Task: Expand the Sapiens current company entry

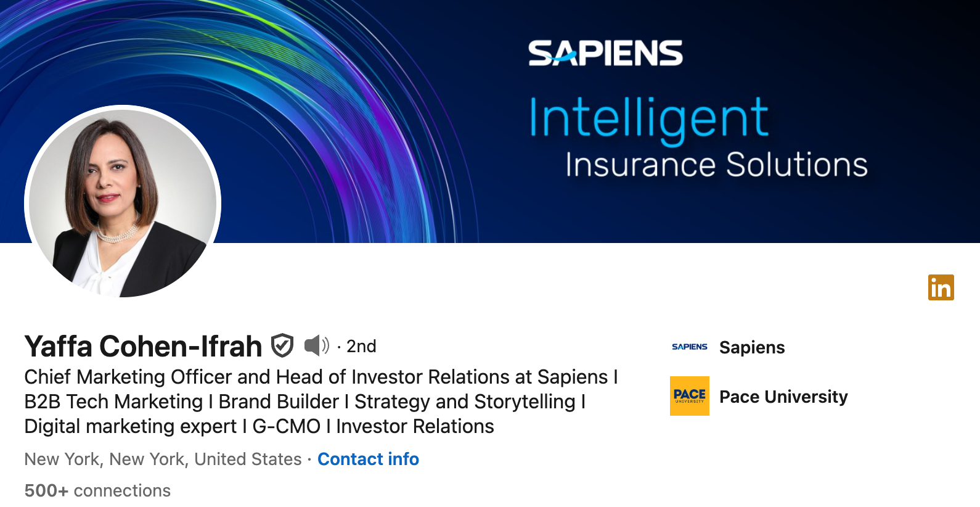Action: click(x=752, y=347)
